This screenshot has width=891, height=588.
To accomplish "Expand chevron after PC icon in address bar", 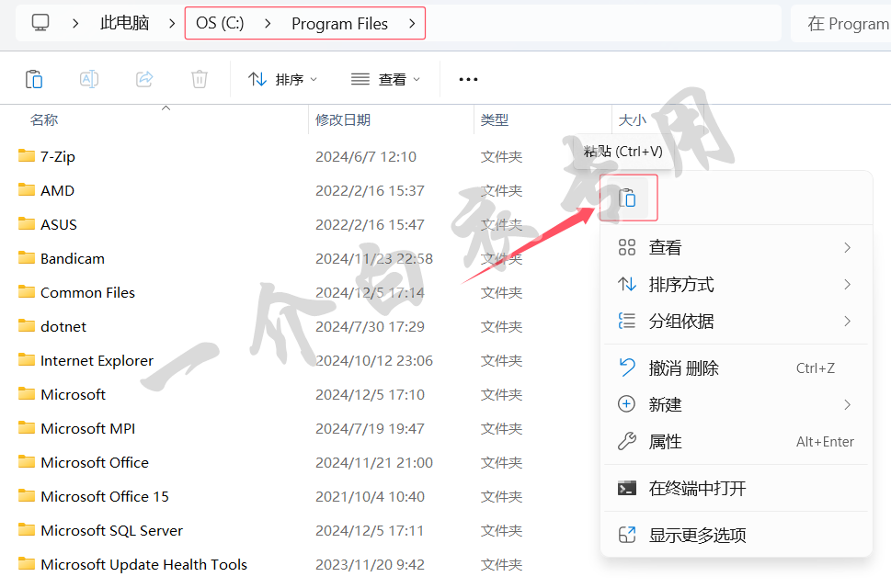I will (x=75, y=23).
